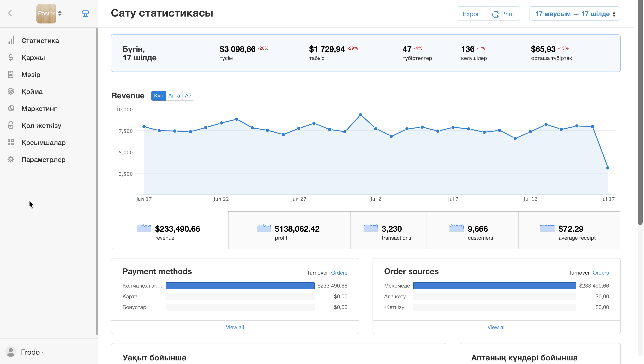The height and width of the screenshot is (364, 644).
Task: Click View all under Payment methods
Action: click(235, 327)
